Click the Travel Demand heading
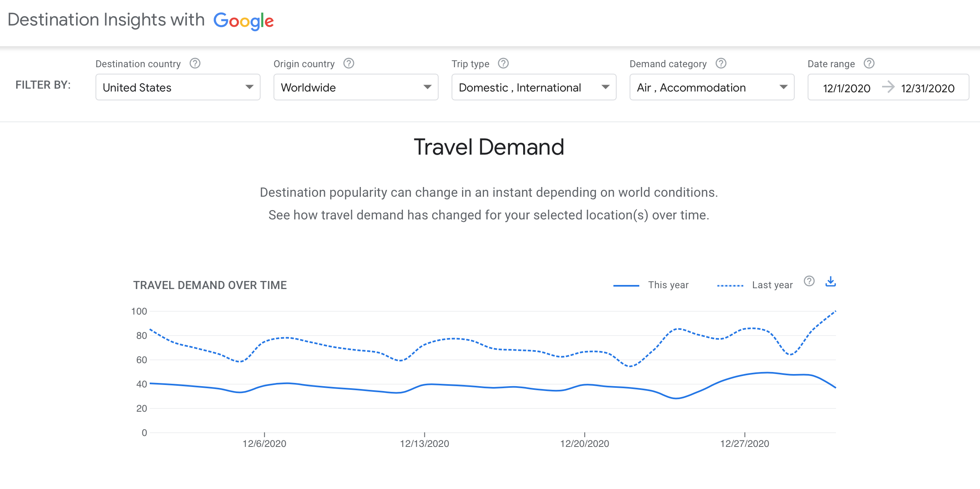980x489 pixels. tap(489, 147)
